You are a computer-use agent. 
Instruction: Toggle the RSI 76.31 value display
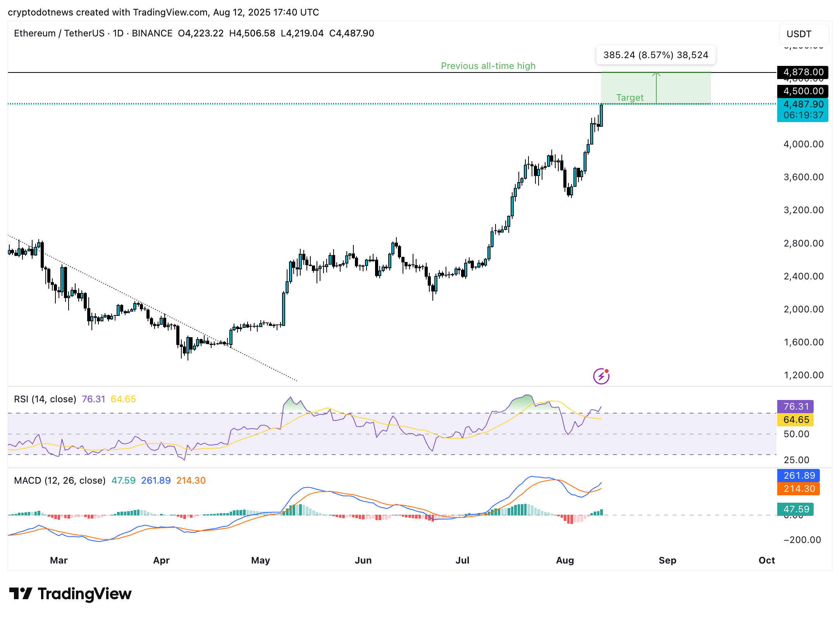93,399
